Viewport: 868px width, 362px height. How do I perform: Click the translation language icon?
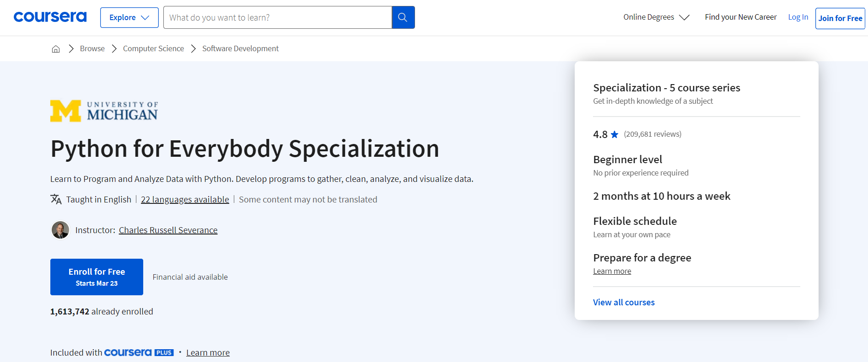[56, 199]
